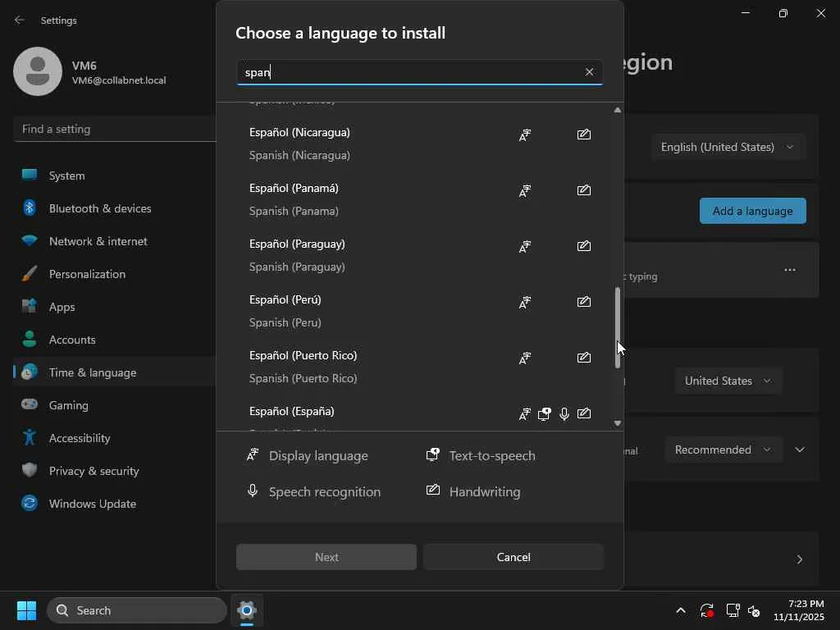840x630 pixels.
Task: Open English (United States) display language dropdown
Action: pos(728,147)
